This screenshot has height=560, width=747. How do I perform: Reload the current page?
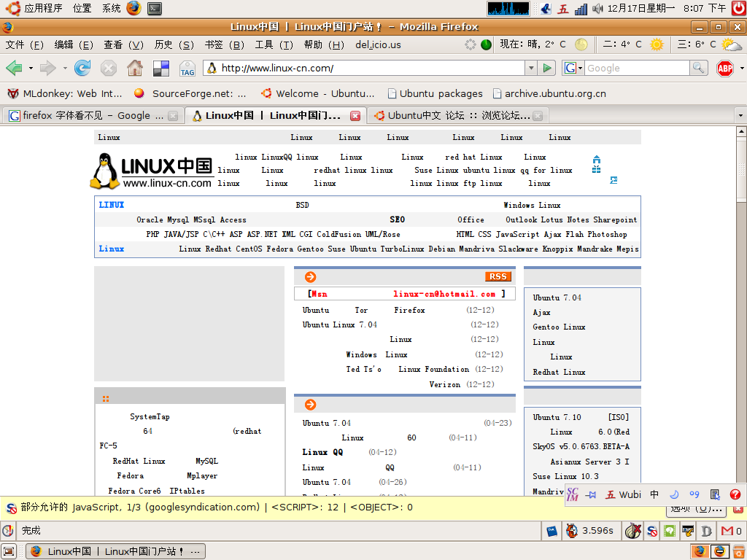82,68
